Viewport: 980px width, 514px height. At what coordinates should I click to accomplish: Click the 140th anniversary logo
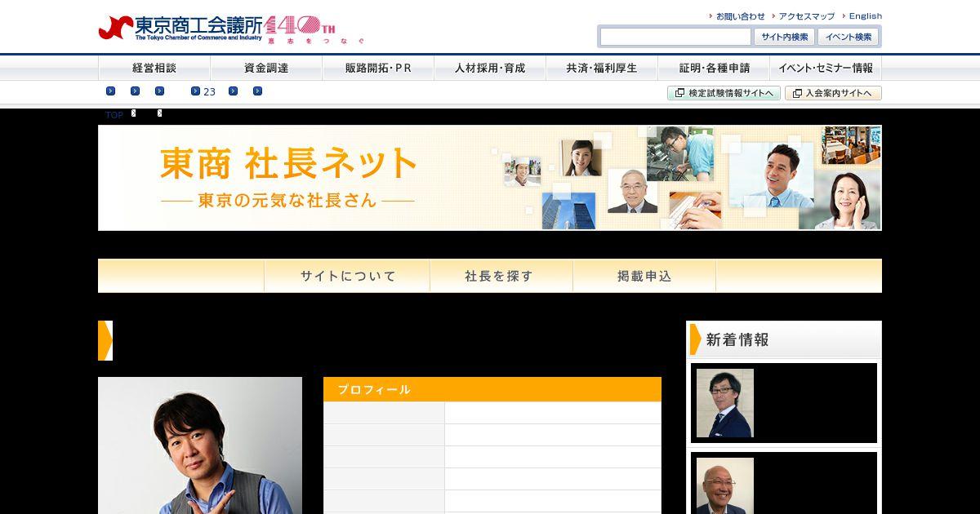click(314, 28)
